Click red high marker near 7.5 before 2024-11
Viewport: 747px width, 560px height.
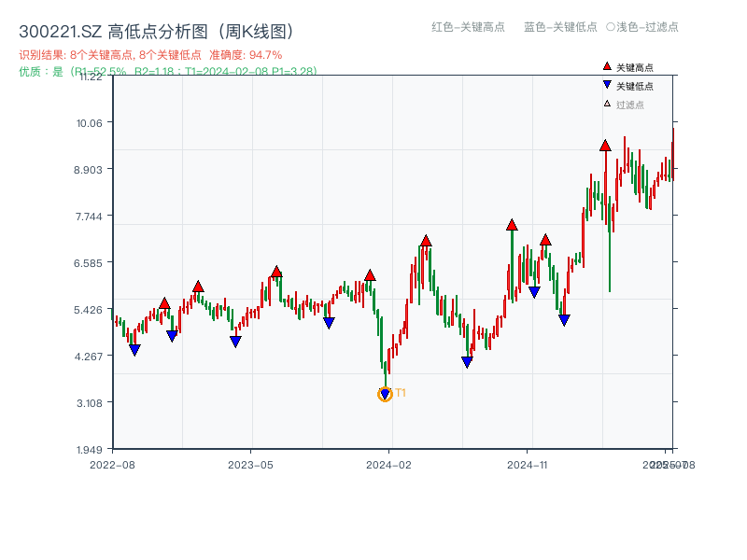pyautogui.click(x=512, y=225)
